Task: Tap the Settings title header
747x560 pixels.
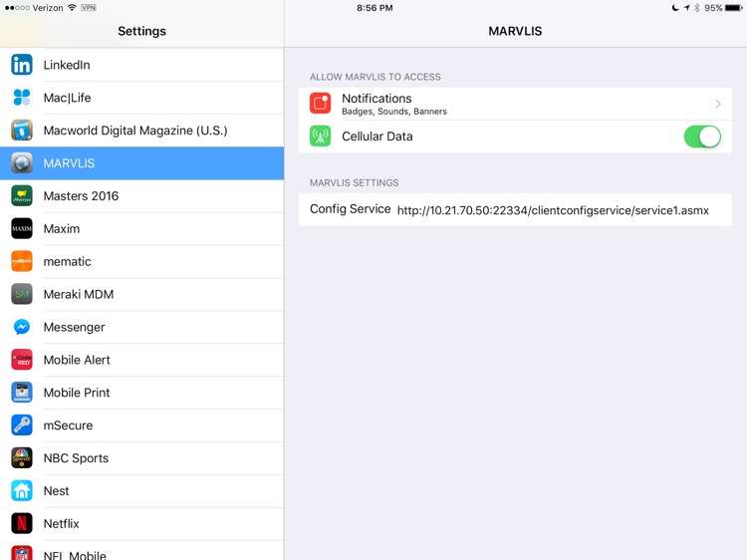Action: 142,31
